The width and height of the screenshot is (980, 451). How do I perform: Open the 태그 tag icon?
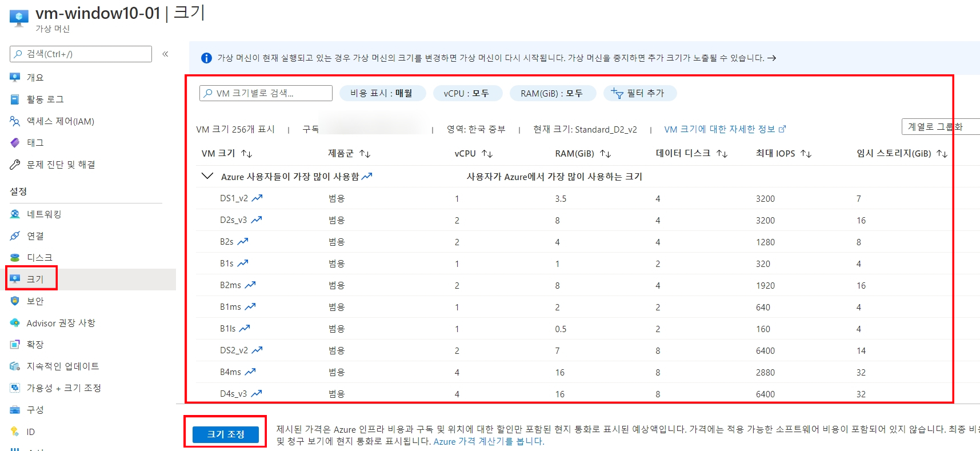pyautogui.click(x=15, y=142)
